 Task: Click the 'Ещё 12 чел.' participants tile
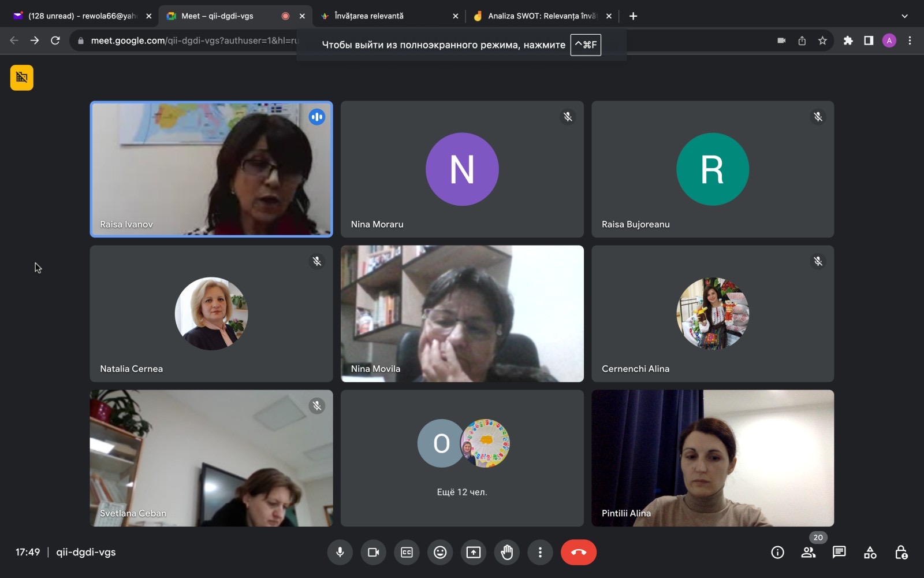pyautogui.click(x=462, y=458)
